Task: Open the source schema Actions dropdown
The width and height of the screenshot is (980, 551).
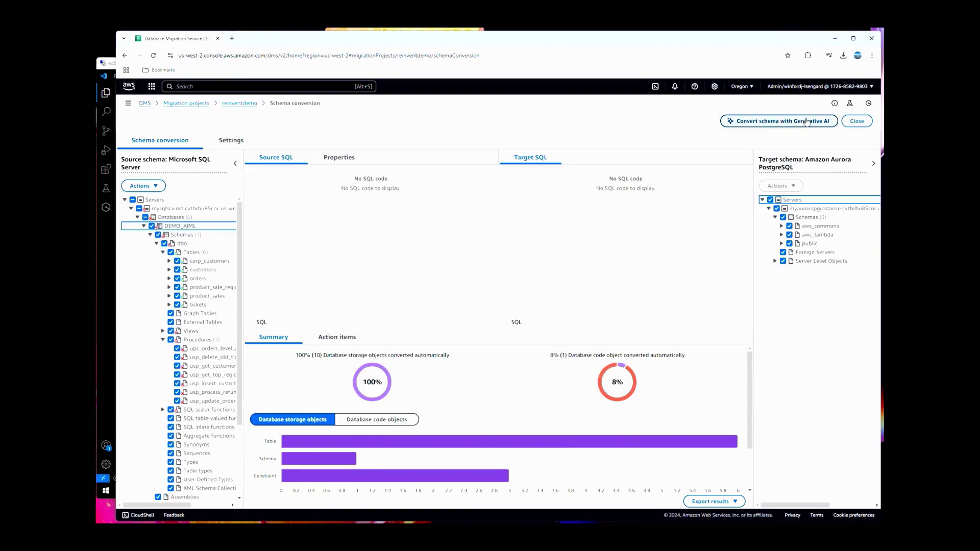Action: click(x=143, y=186)
